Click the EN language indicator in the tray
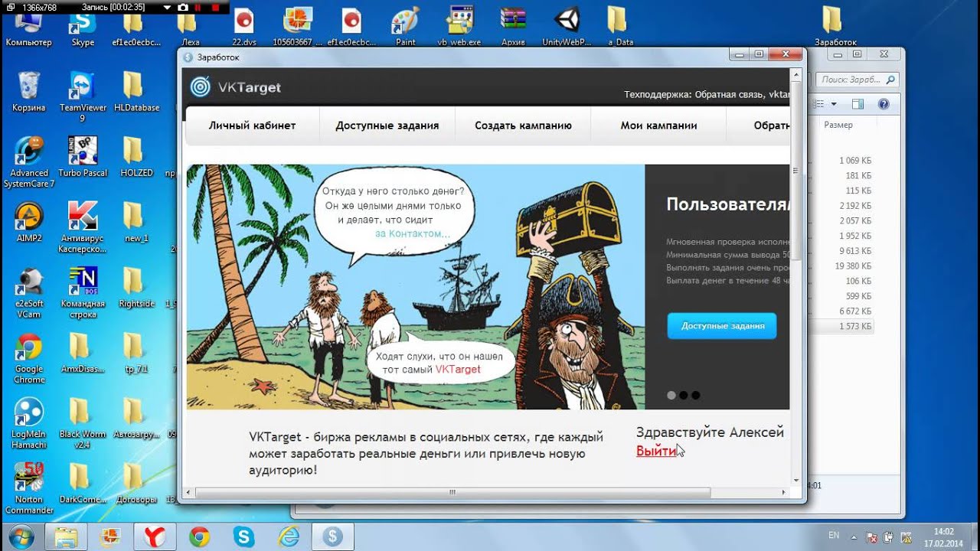980x551 pixels. pyautogui.click(x=834, y=535)
